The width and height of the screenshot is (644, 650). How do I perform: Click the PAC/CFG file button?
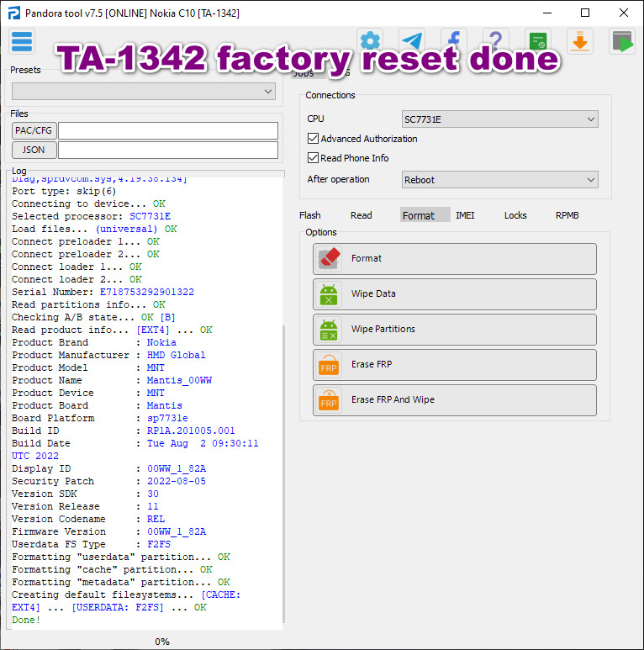coord(34,130)
